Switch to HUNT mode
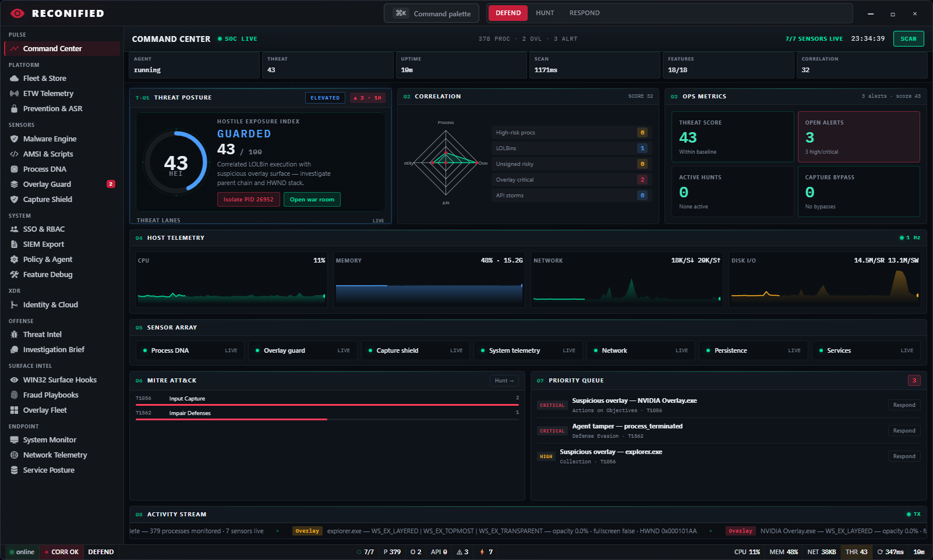933x560 pixels. coord(545,13)
